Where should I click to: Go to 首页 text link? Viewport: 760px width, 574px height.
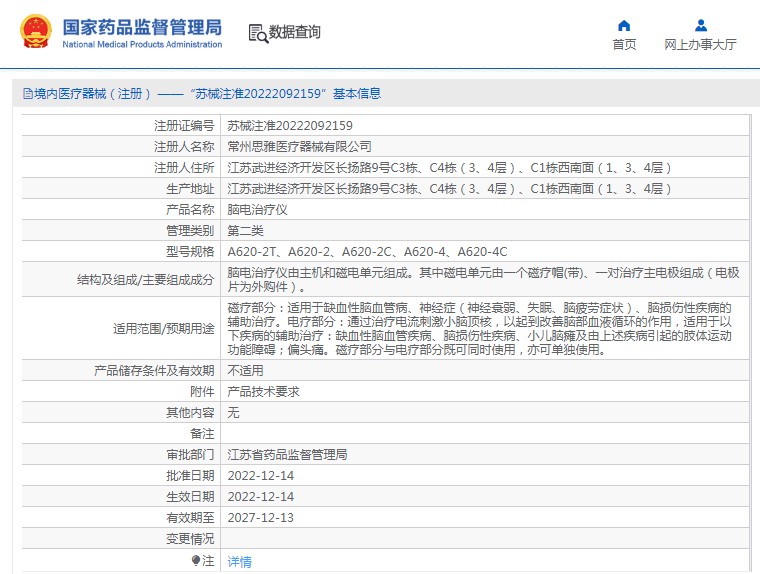(x=624, y=45)
